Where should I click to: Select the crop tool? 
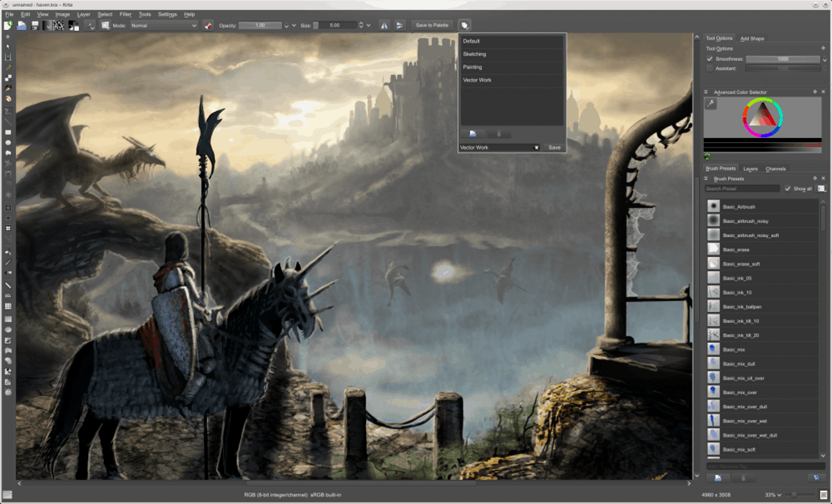[x=8, y=207]
